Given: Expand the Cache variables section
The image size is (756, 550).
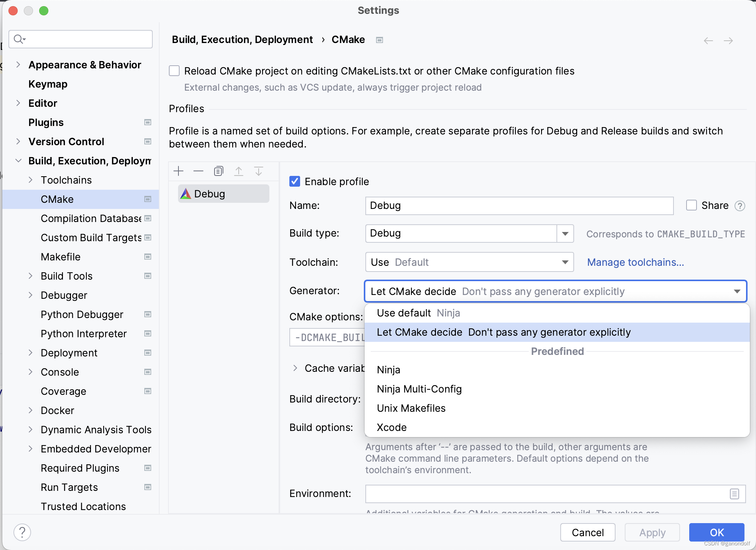Looking at the screenshot, I should pyautogui.click(x=295, y=368).
